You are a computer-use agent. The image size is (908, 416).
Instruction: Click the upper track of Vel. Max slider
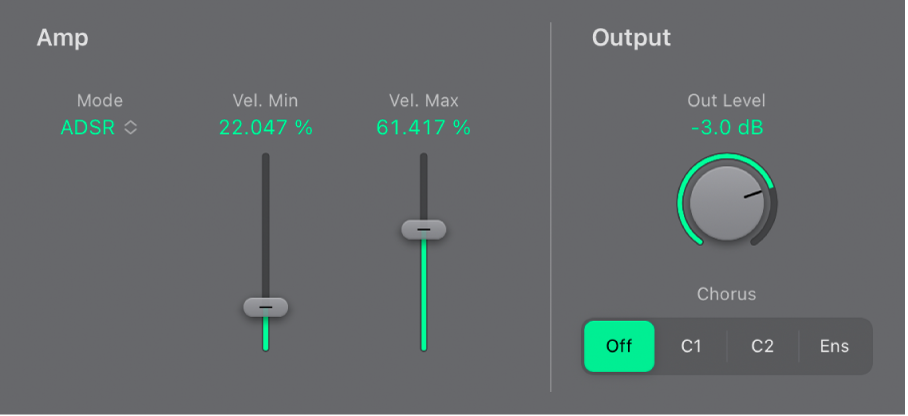coord(424,185)
